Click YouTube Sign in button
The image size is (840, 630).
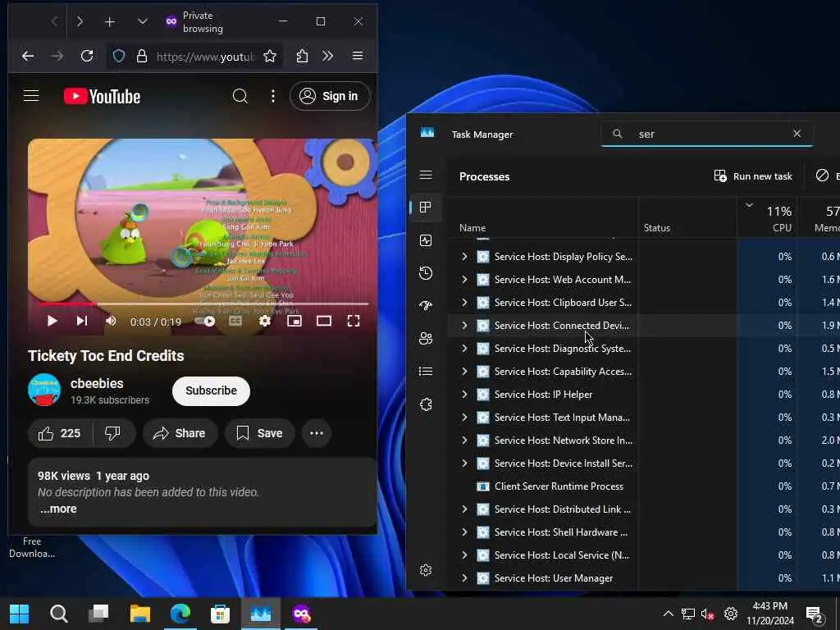tap(330, 96)
